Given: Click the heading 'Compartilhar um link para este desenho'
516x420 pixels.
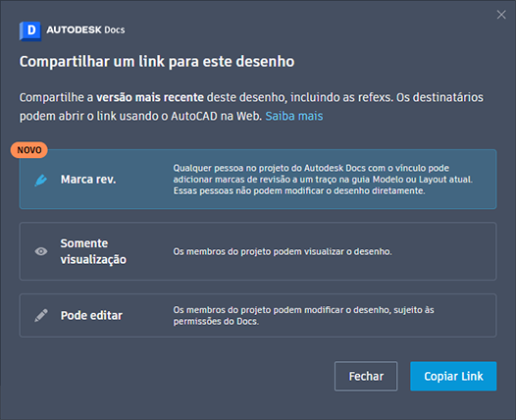Looking at the screenshot, I should (x=157, y=62).
